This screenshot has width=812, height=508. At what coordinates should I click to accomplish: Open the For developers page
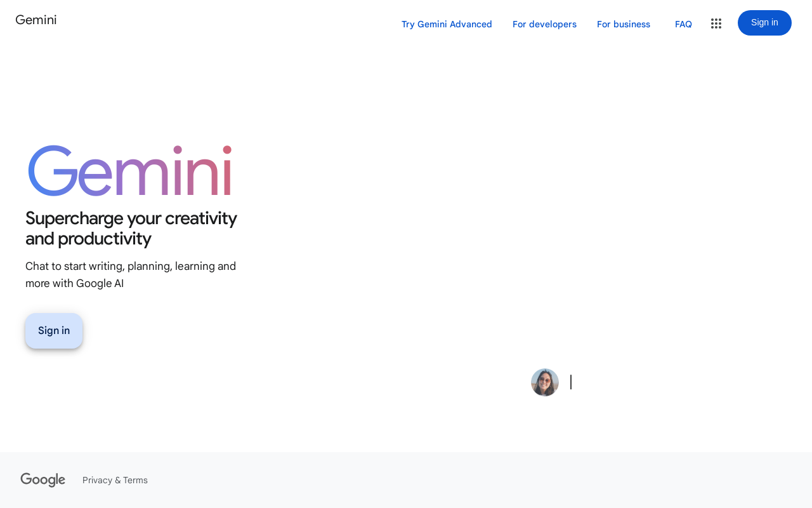tap(544, 23)
